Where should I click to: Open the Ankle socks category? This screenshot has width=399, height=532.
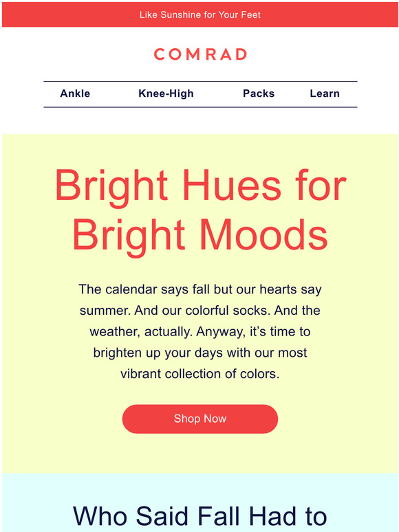(75, 93)
